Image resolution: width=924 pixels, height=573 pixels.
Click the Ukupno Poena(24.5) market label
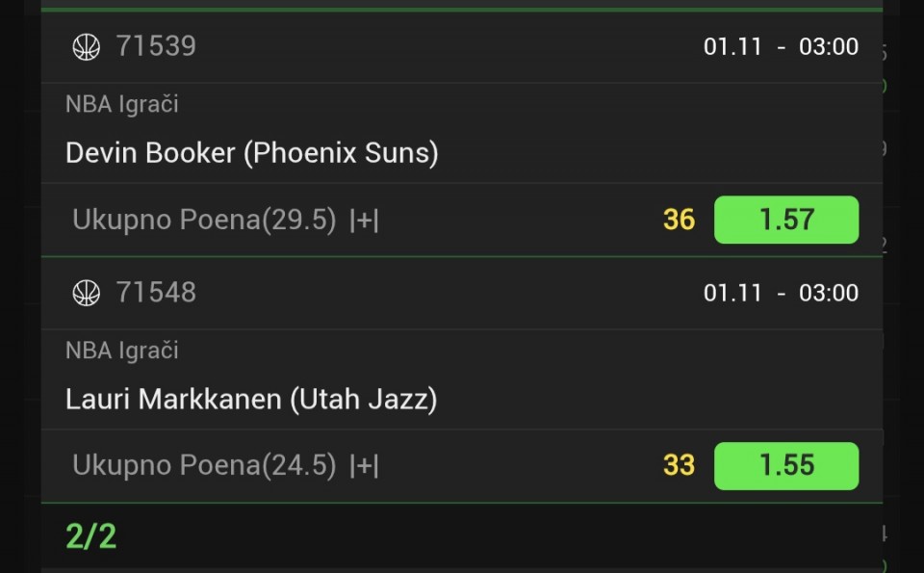tap(204, 466)
